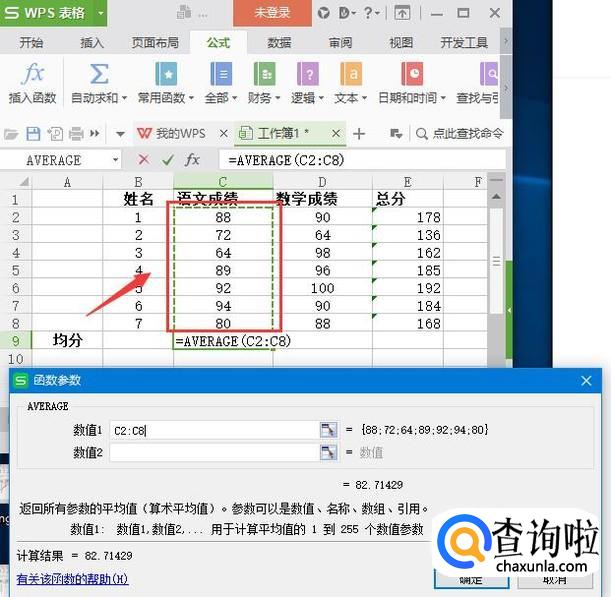The height and width of the screenshot is (597, 611).
Task: Open the Lookup and Reference functions icon
Action: (489, 74)
